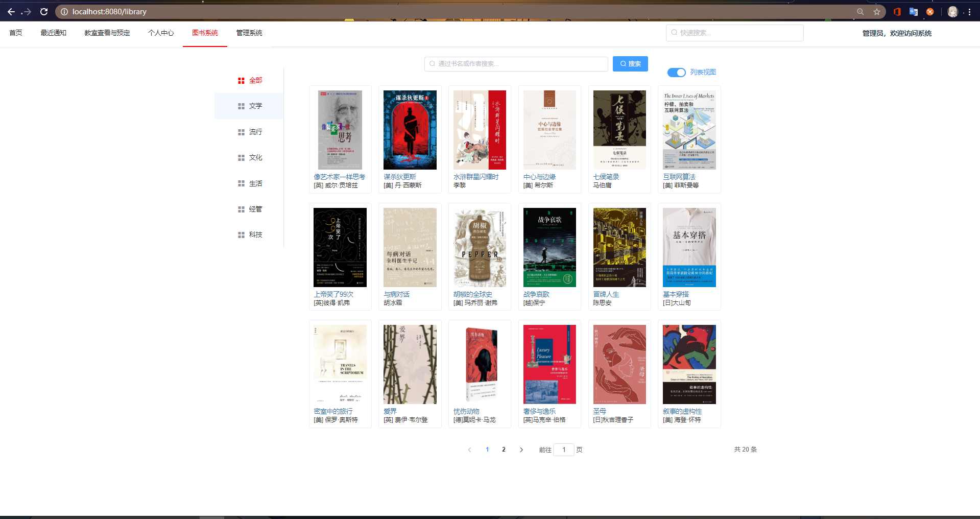This screenshot has width=980, height=519.
Task: Click the 前往 page number input box
Action: point(564,450)
